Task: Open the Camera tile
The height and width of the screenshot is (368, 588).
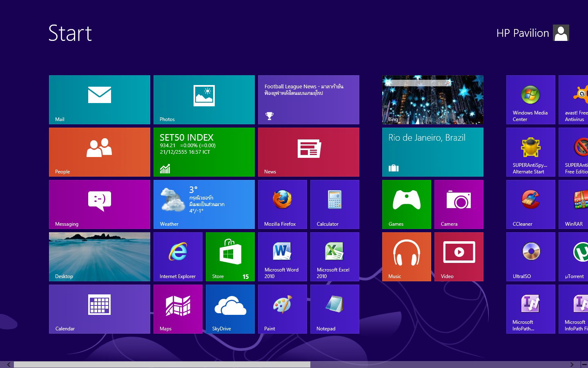Action: click(x=459, y=204)
